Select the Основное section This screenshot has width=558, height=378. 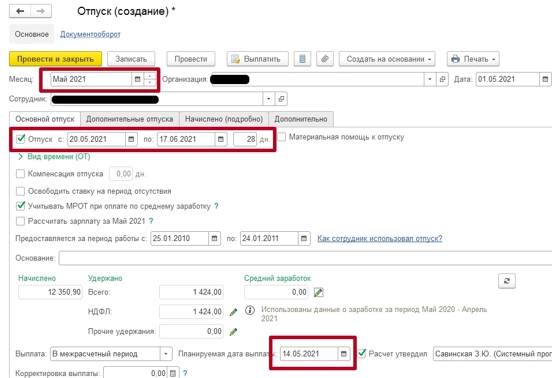click(32, 34)
